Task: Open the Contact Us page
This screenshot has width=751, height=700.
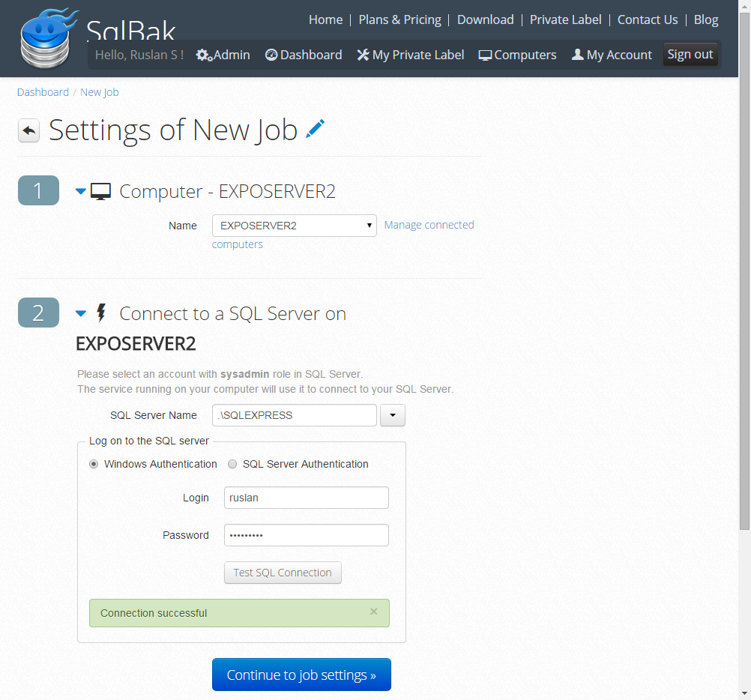Action: (x=648, y=19)
